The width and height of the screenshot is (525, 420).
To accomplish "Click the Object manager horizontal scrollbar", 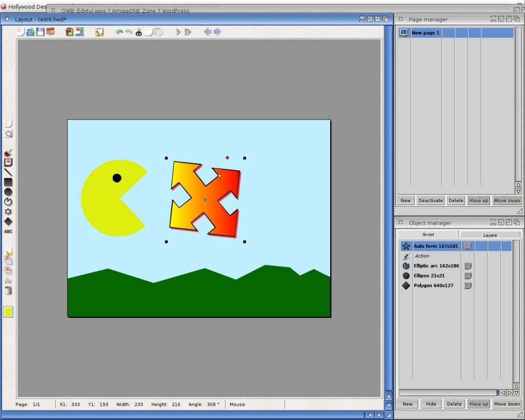I will point(448,392).
